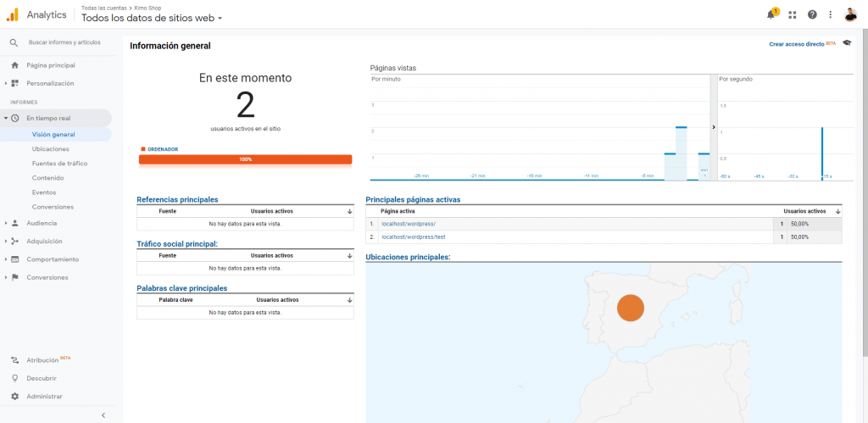Click the Personalización dashboard icon
Image resolution: width=868 pixels, height=423 pixels.
(15, 84)
